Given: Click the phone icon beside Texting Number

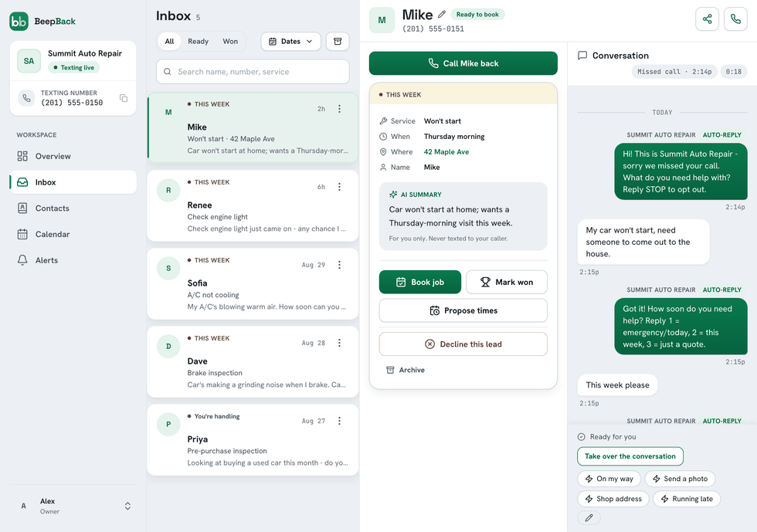Looking at the screenshot, I should click(26, 98).
